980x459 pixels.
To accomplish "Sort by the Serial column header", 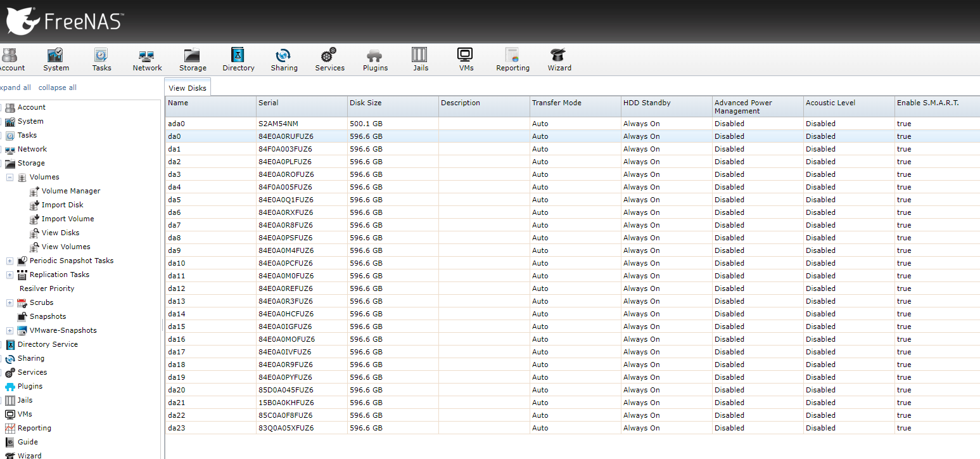I will [302, 107].
